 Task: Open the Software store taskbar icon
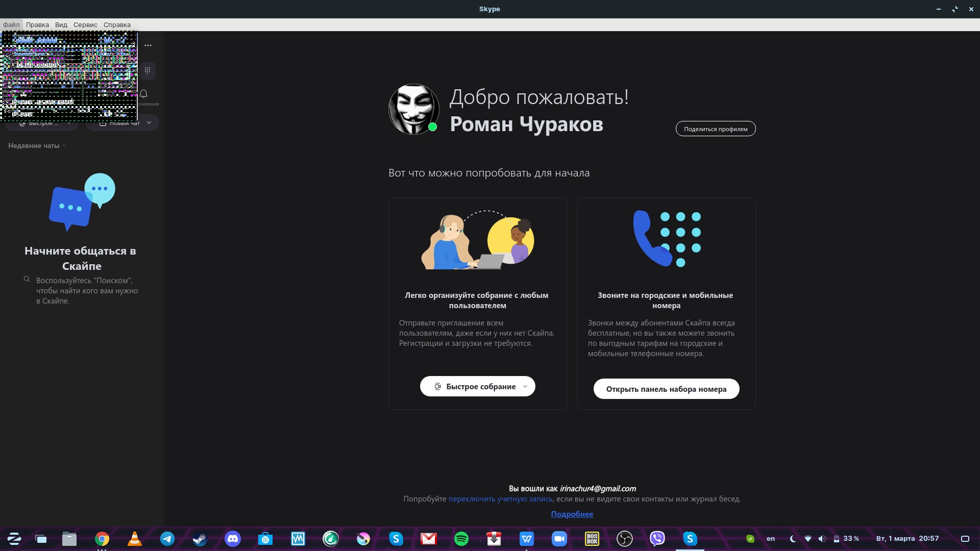pyautogui.click(x=265, y=539)
